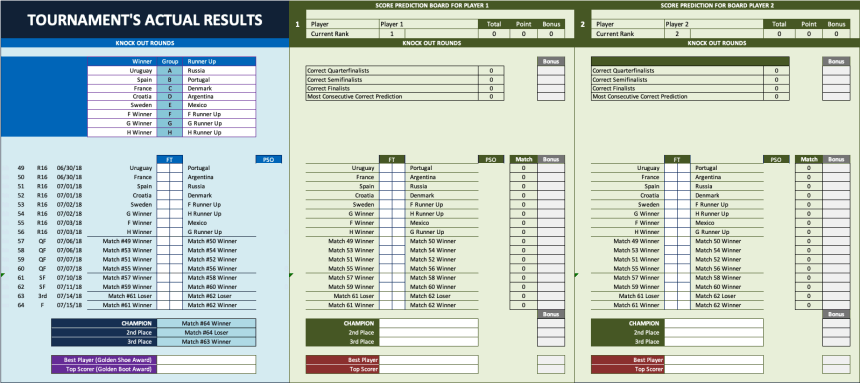The image size is (860, 383).
Task: Click Argentina's FT score cell in Actual Results
Action: pos(176,177)
